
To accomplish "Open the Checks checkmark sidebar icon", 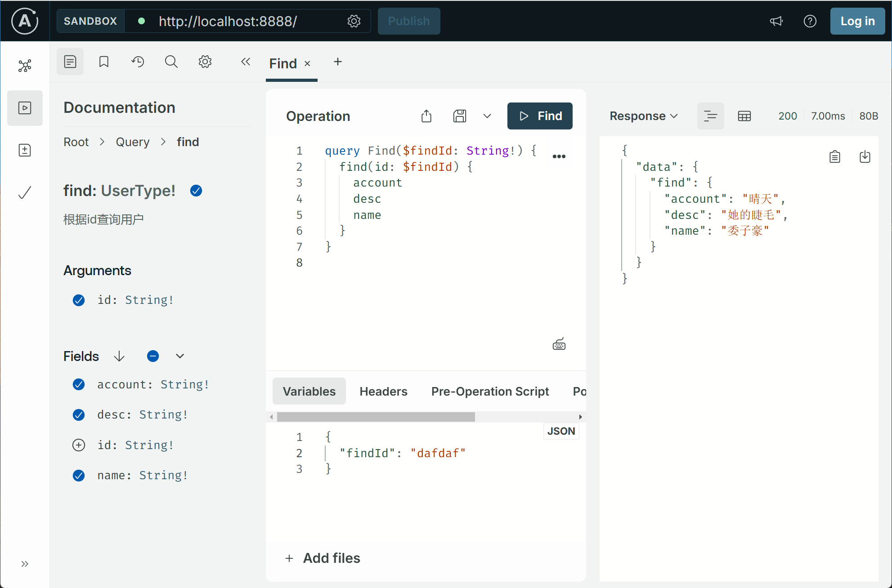I will coord(25,192).
